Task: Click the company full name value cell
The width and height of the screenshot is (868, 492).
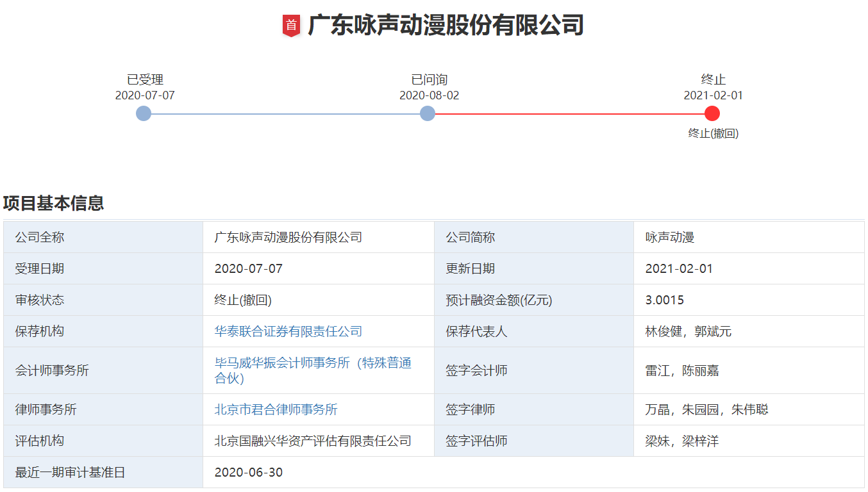Action: [x=319, y=237]
